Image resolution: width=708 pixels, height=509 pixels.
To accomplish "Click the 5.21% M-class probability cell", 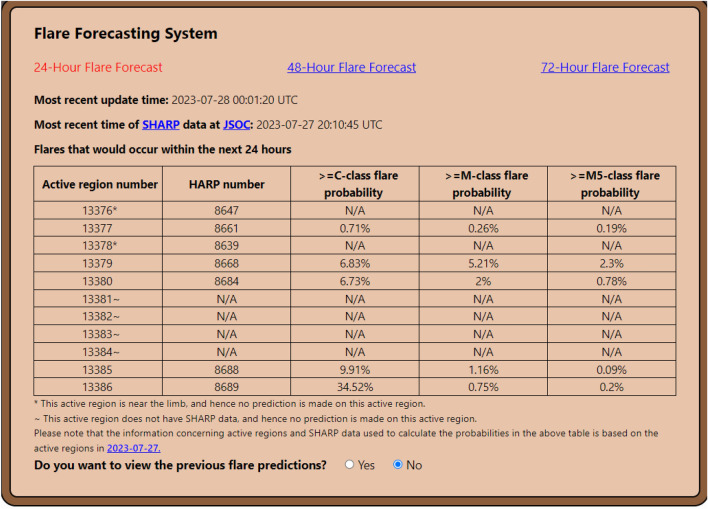I will (483, 263).
